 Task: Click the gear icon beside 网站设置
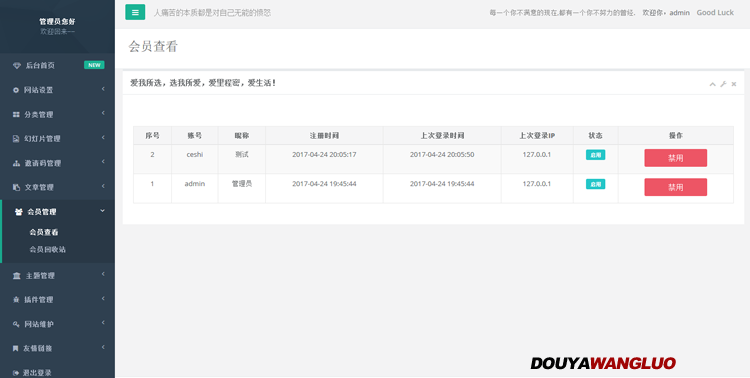pos(16,90)
